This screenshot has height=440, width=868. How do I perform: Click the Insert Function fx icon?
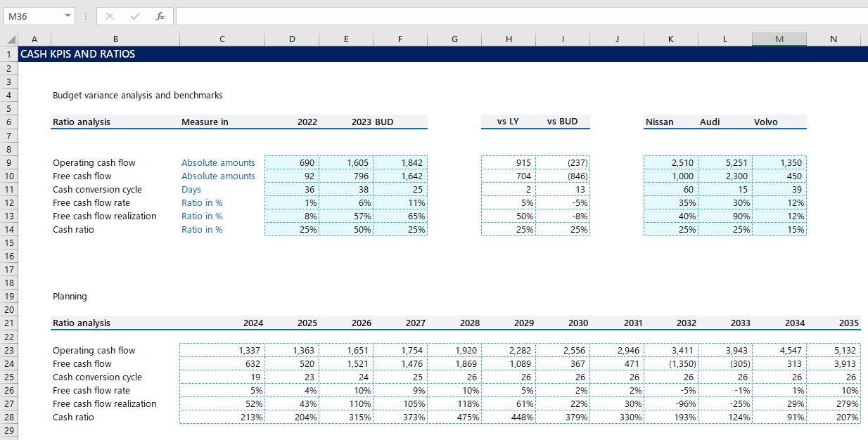pyautogui.click(x=160, y=16)
